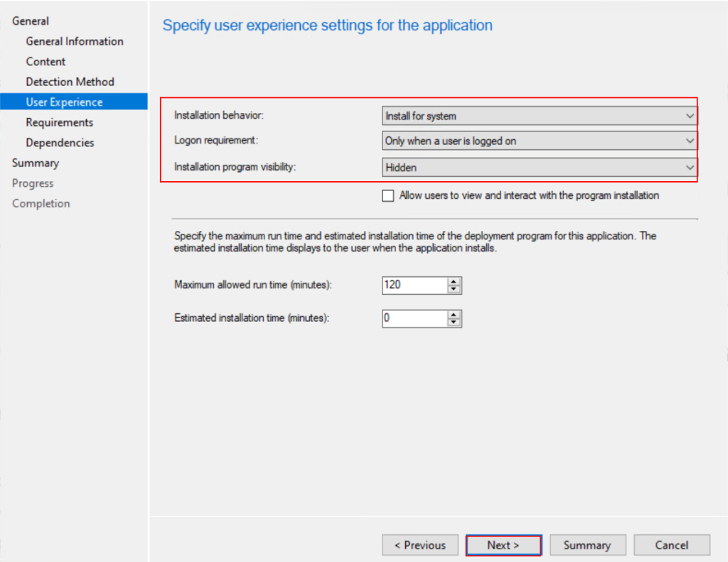The width and height of the screenshot is (728, 562).
Task: Open the Detection Method step
Action: [x=70, y=82]
